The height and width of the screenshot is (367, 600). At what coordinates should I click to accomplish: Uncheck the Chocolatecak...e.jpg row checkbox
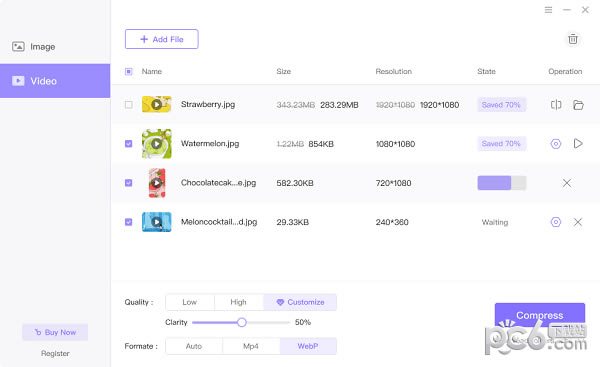129,183
